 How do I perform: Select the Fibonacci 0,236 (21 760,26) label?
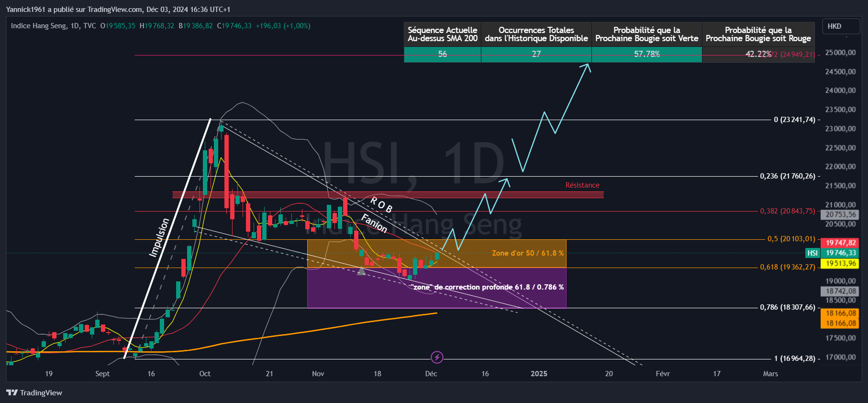click(x=788, y=176)
